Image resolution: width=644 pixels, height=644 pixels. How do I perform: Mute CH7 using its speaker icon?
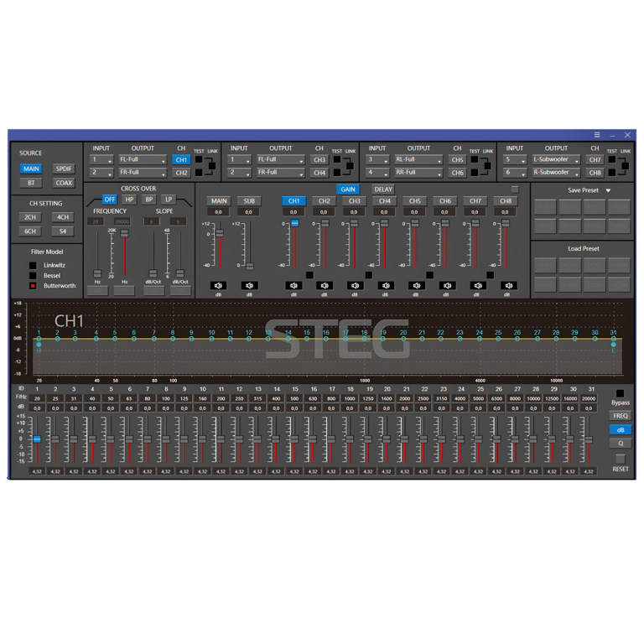[x=477, y=285]
